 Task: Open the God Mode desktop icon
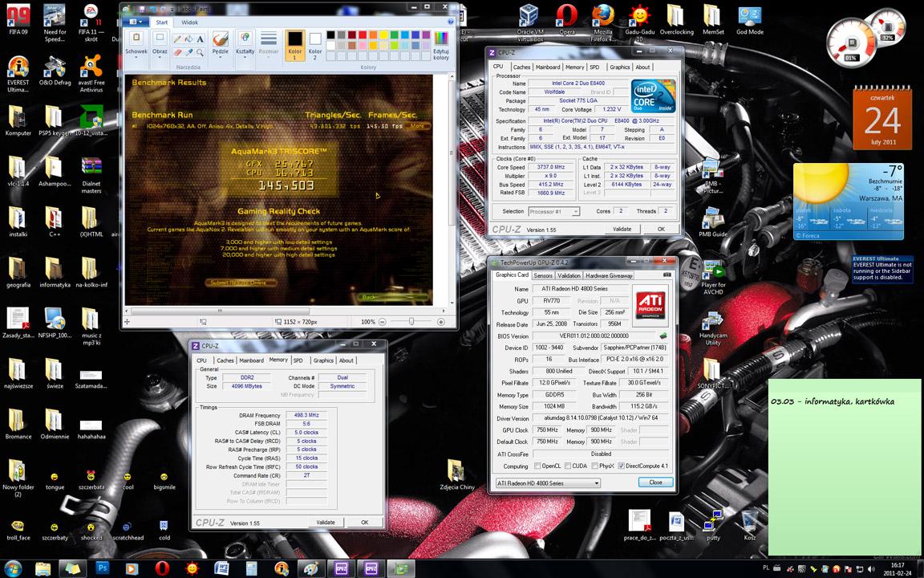click(750, 20)
